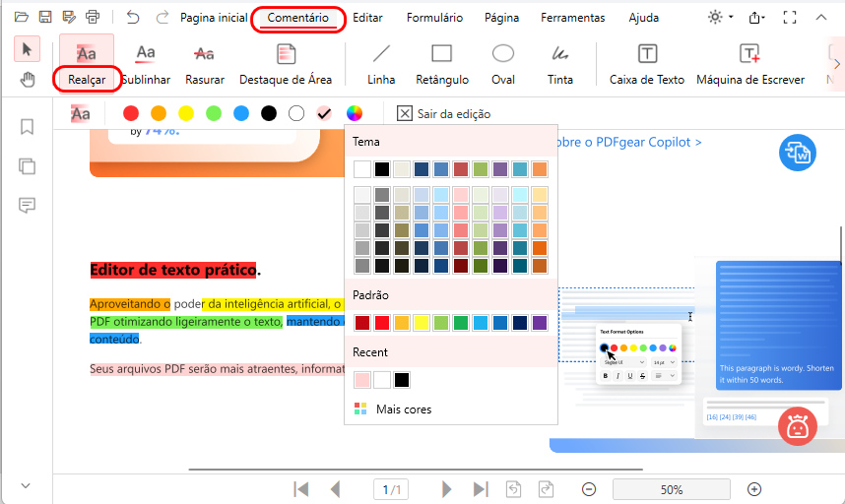The image size is (845, 504).
Task: Select the Oval shape tool
Action: click(503, 65)
